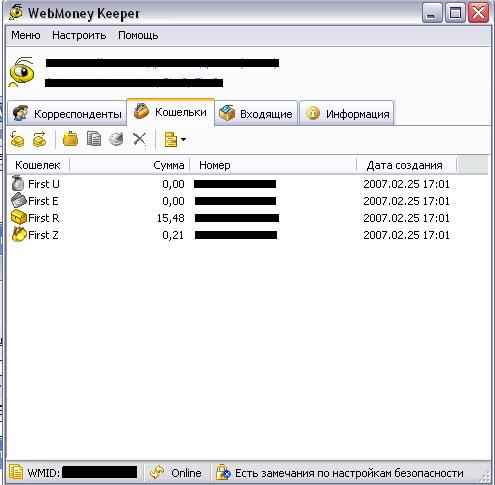Click the Online status sync icon
This screenshot has height=485, width=495.
coord(157,472)
